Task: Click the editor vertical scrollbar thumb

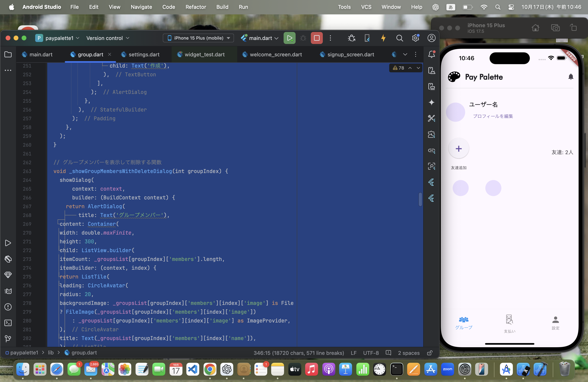Action: [420, 199]
